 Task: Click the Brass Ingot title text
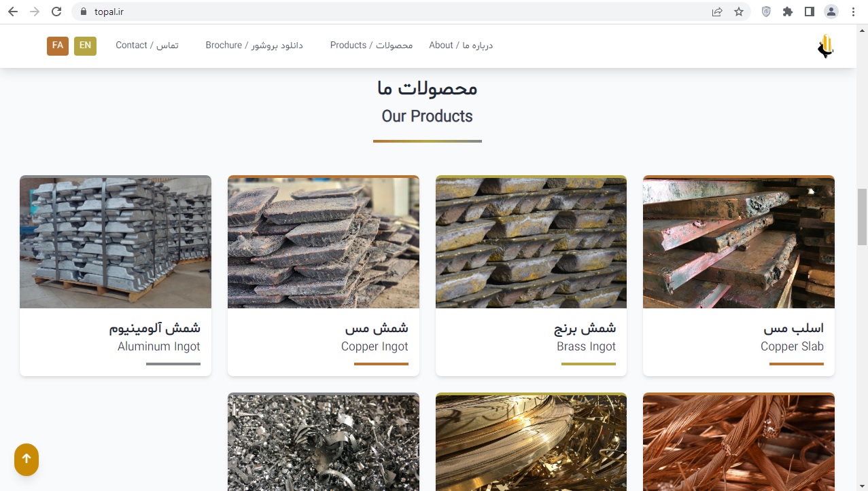[586, 346]
